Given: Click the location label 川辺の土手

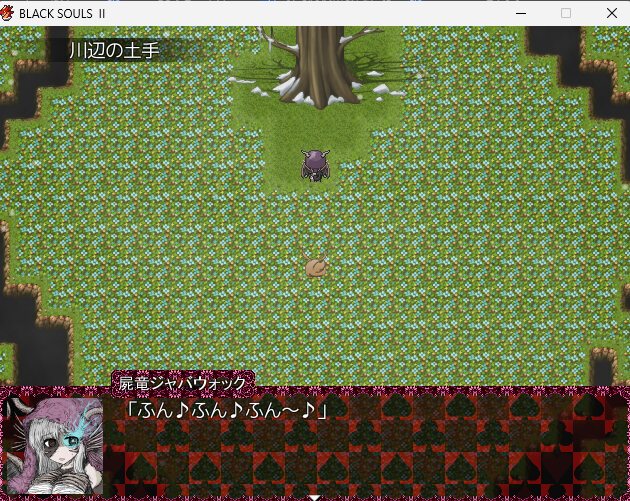Looking at the screenshot, I should 115,51.
